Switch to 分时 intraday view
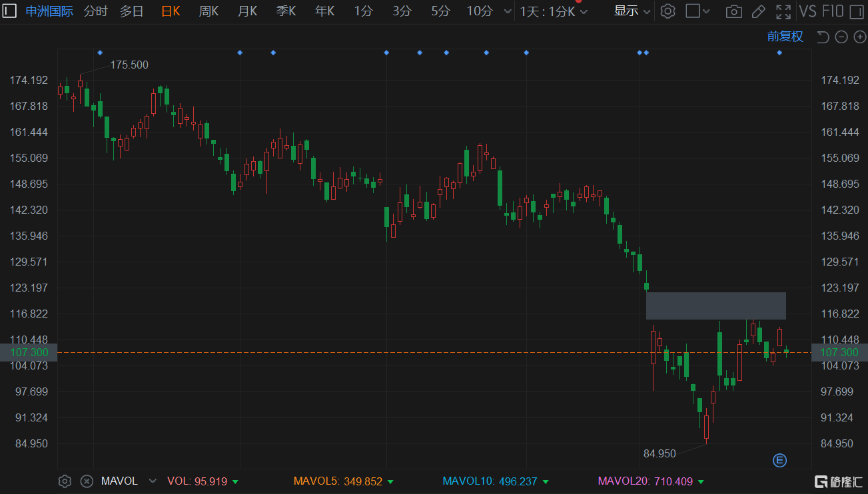Viewport: 868px width, 494px height. [x=95, y=11]
